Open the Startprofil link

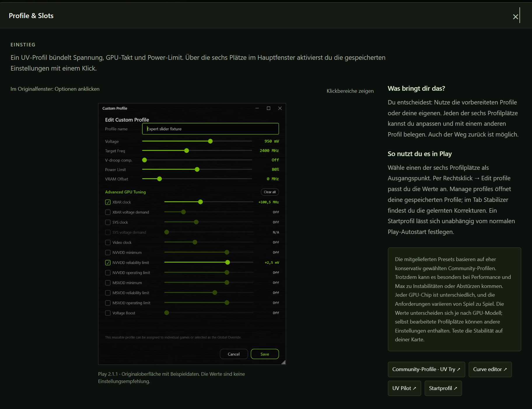(x=443, y=388)
